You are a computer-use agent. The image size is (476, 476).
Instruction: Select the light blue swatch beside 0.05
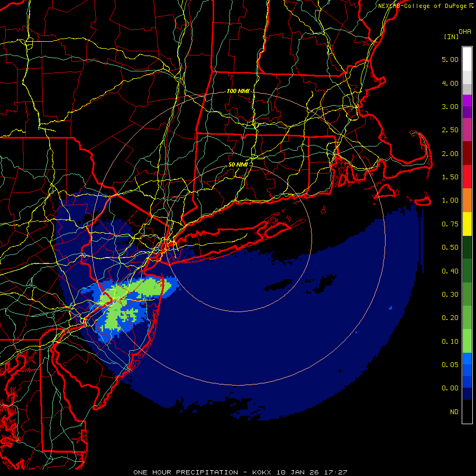[467, 359]
